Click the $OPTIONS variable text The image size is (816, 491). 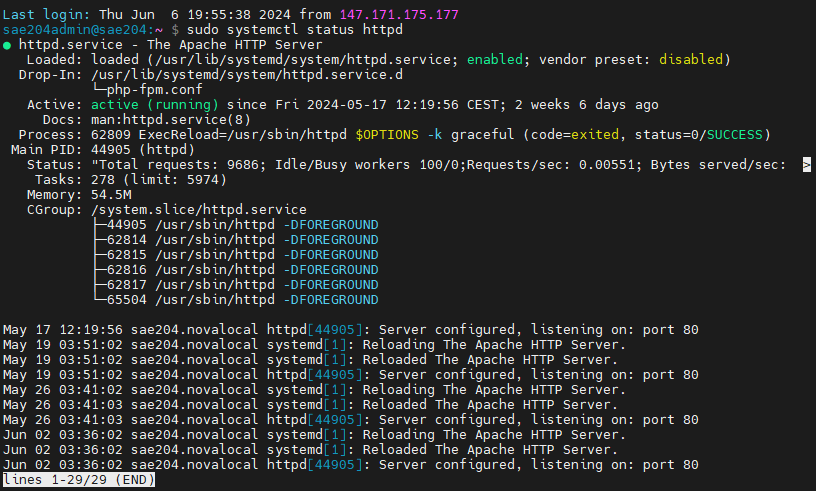click(387, 135)
